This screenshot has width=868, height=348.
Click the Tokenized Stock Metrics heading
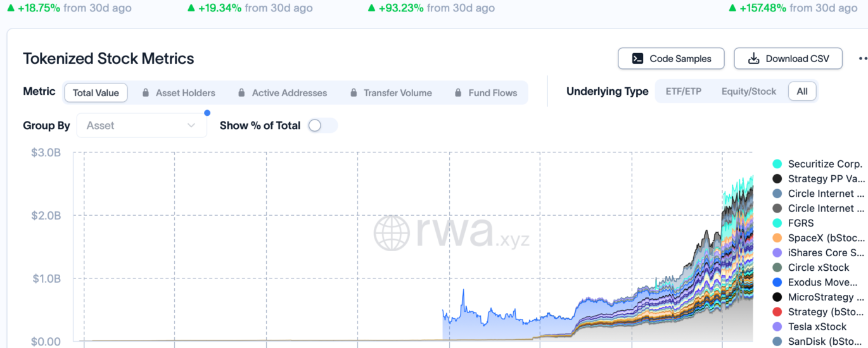[x=108, y=59]
